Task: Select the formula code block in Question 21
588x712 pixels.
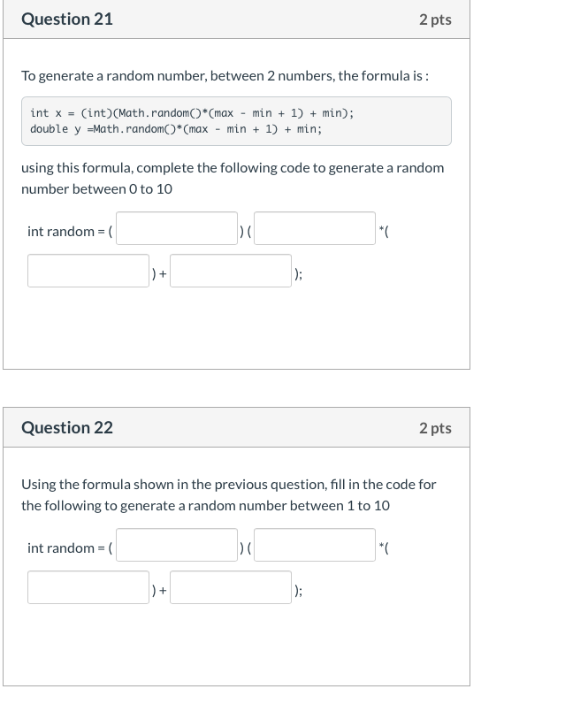Action: (x=234, y=120)
